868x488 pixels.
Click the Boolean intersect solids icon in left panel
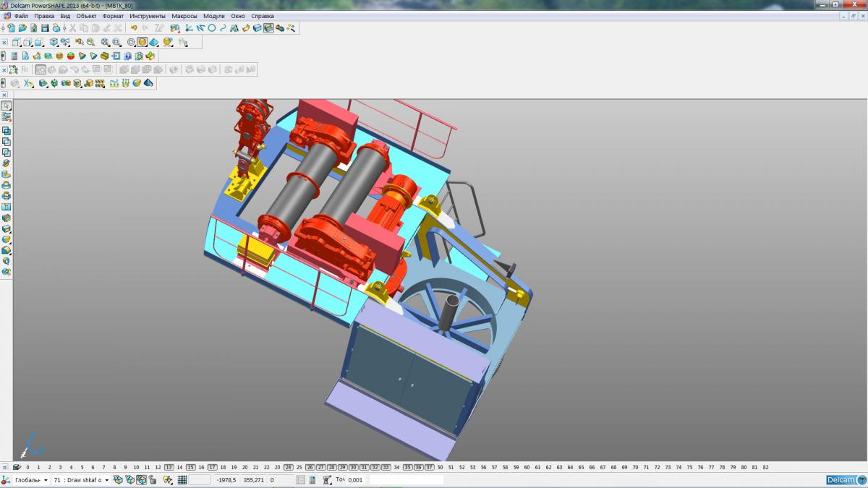(x=6, y=153)
